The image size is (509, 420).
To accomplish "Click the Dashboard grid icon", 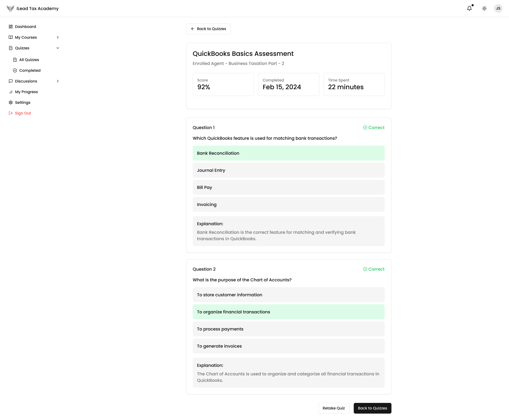I will (x=11, y=27).
